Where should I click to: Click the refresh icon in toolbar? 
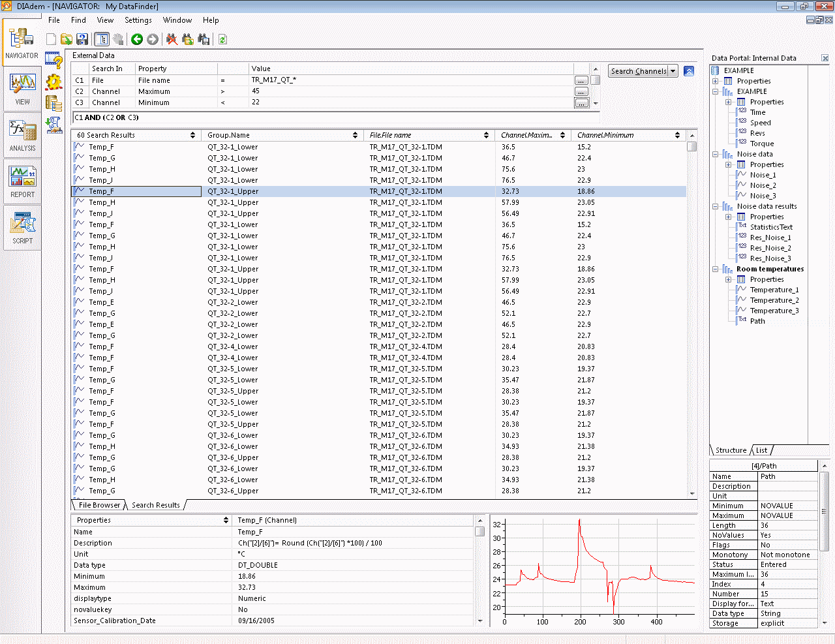pyautogui.click(x=222, y=39)
